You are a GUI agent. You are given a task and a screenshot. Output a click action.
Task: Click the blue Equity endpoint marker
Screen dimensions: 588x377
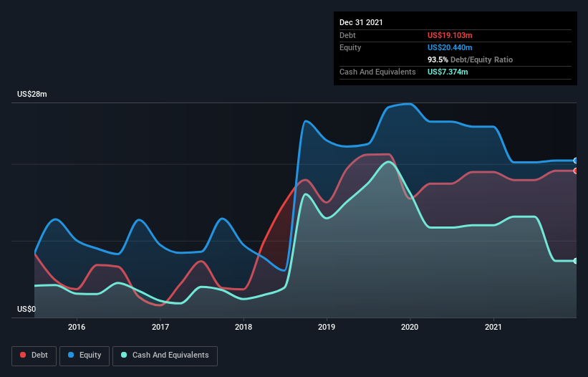(576, 161)
